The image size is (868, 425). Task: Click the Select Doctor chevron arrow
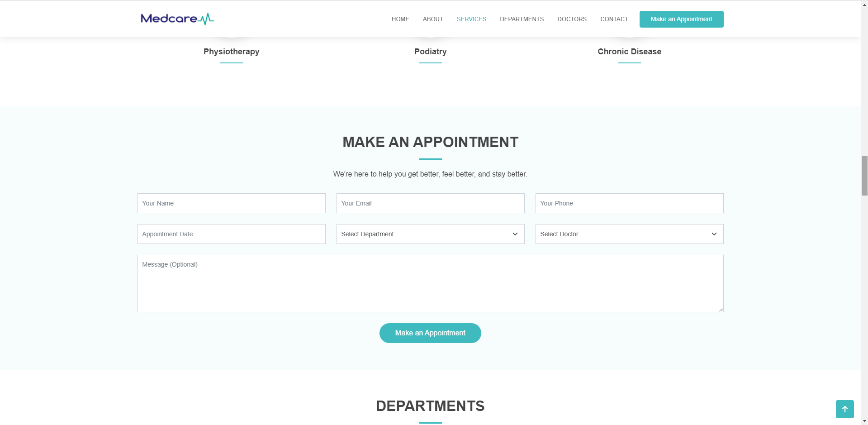(x=714, y=234)
